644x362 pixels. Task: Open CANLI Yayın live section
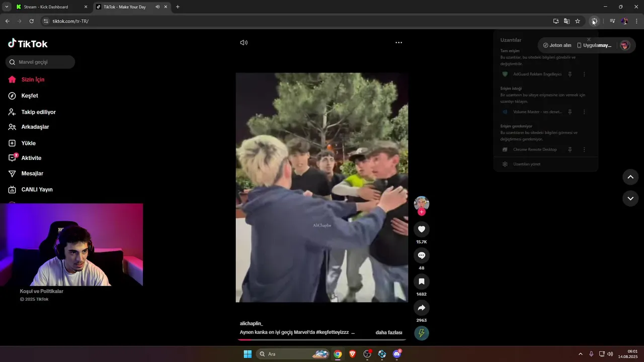(x=30, y=190)
